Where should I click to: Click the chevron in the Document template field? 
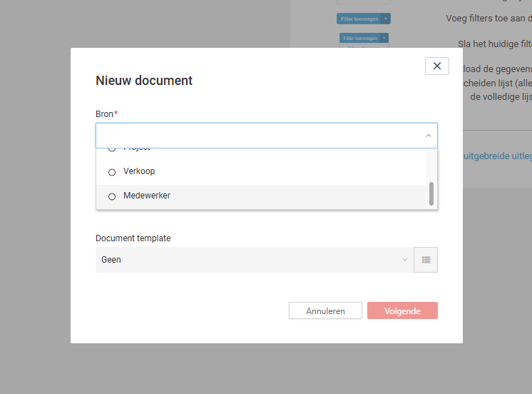coord(404,260)
